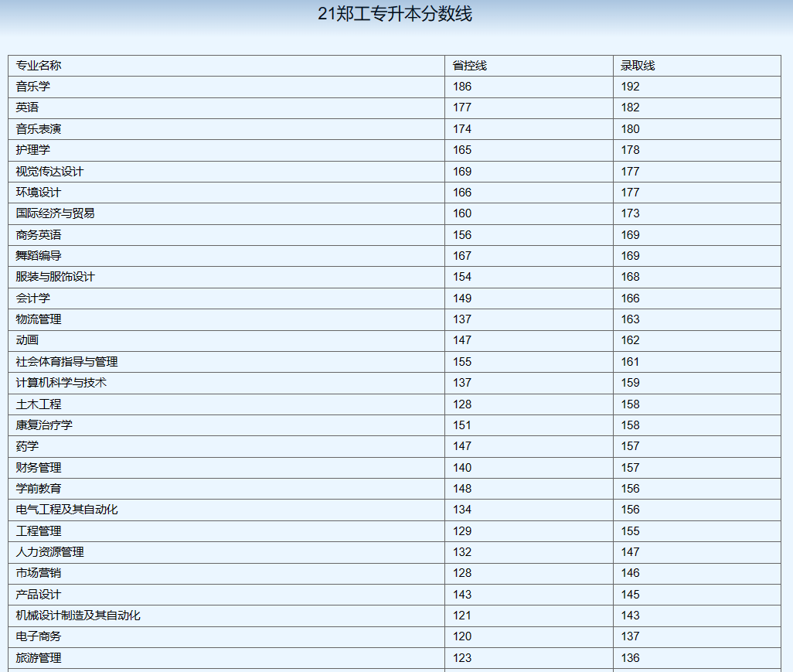
Task: Select the 康复治疗学 major cell
Action: pyautogui.click(x=226, y=425)
